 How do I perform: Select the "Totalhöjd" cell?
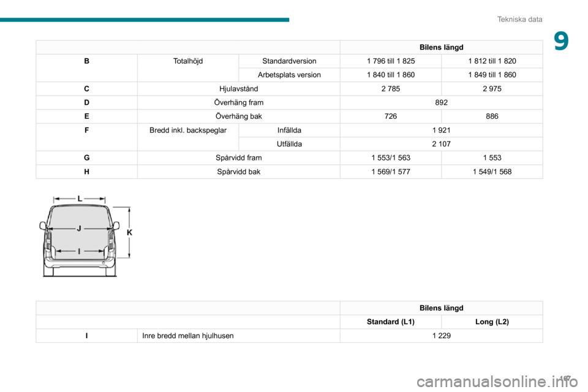pos(188,61)
